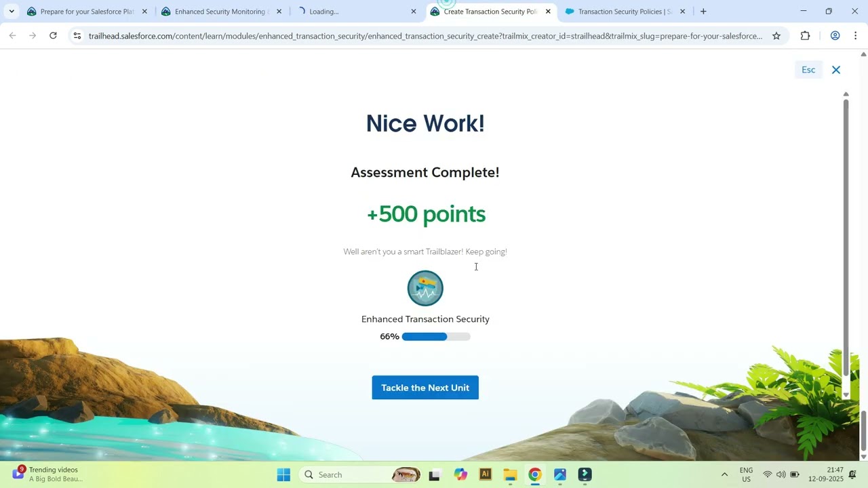Click the 'Assessment Complete!' text
868x488 pixels.
point(425,172)
